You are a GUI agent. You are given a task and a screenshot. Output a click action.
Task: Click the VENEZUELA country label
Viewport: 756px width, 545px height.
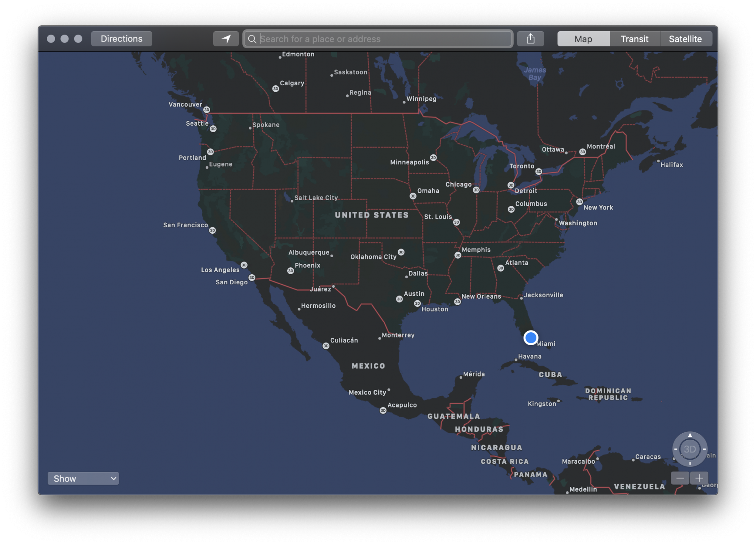(x=640, y=486)
